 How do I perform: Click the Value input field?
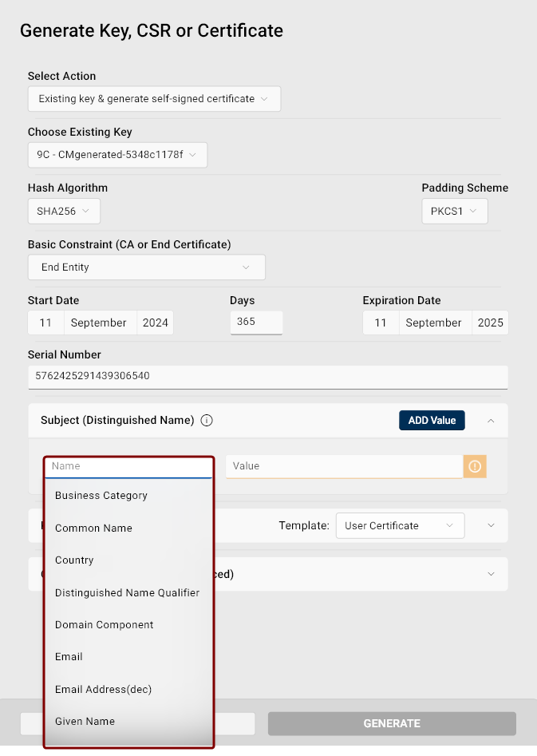344,466
